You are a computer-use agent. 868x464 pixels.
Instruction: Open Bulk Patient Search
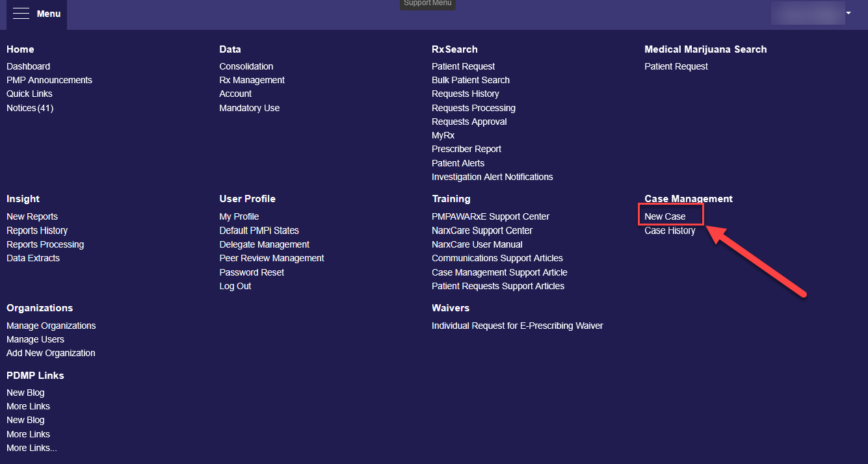click(x=471, y=79)
